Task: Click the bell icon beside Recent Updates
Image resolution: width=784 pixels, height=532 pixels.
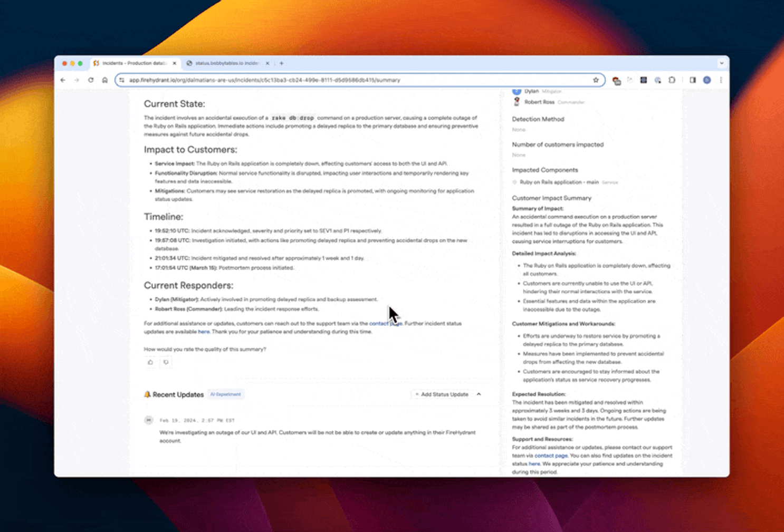Action: pyautogui.click(x=147, y=394)
